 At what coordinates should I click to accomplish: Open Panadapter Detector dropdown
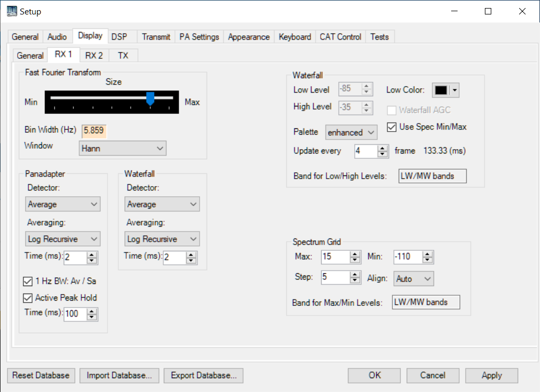coord(63,204)
